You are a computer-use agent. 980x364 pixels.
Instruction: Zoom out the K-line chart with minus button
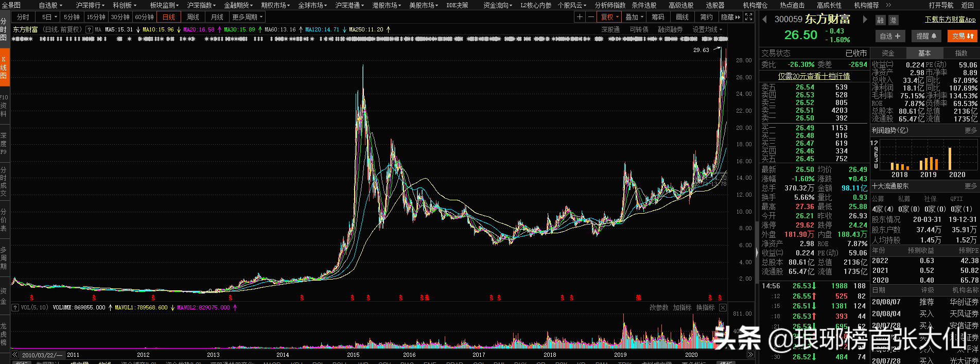tap(591, 17)
